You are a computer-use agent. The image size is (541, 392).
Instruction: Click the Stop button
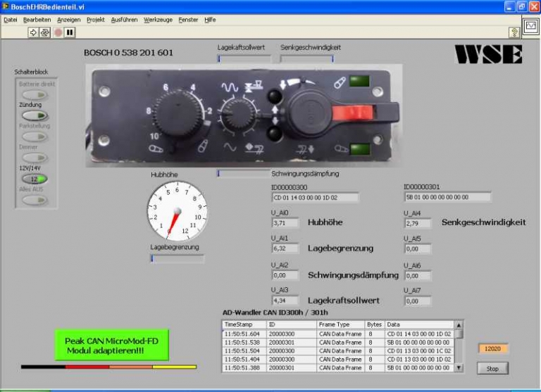(492, 368)
